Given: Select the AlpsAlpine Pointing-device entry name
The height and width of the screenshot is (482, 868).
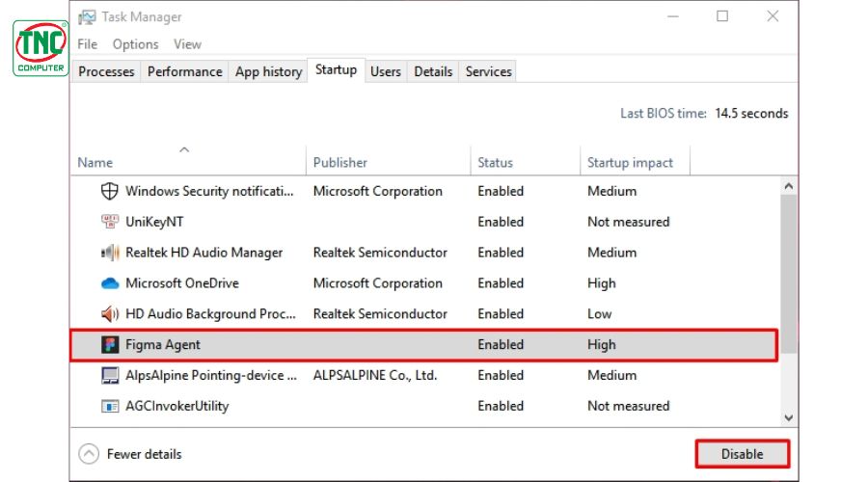Looking at the screenshot, I should pos(211,375).
